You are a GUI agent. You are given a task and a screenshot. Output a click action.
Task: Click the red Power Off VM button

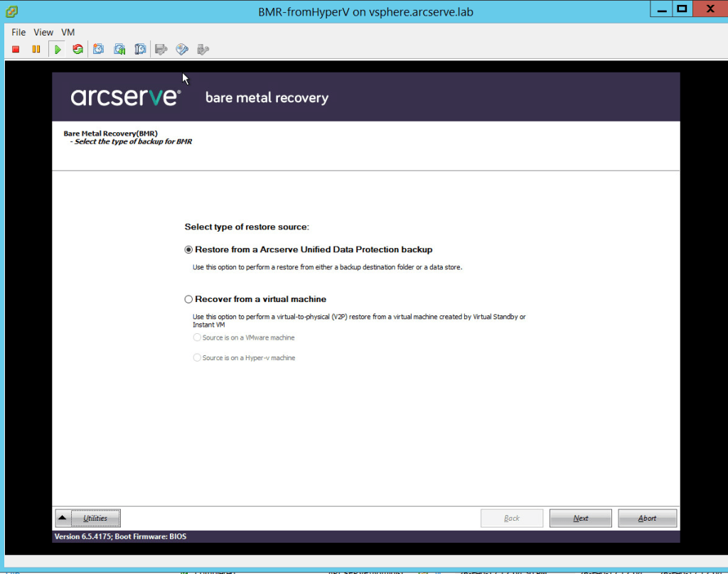tap(16, 49)
